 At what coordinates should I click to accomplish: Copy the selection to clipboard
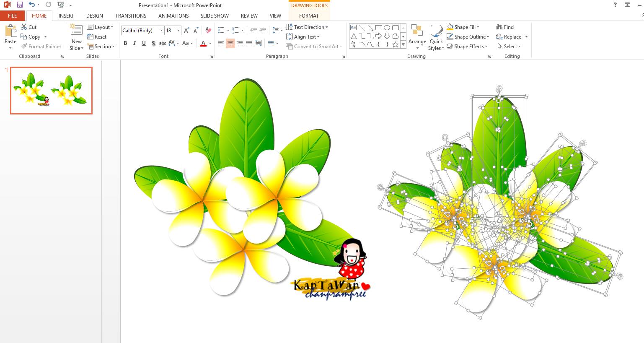31,37
